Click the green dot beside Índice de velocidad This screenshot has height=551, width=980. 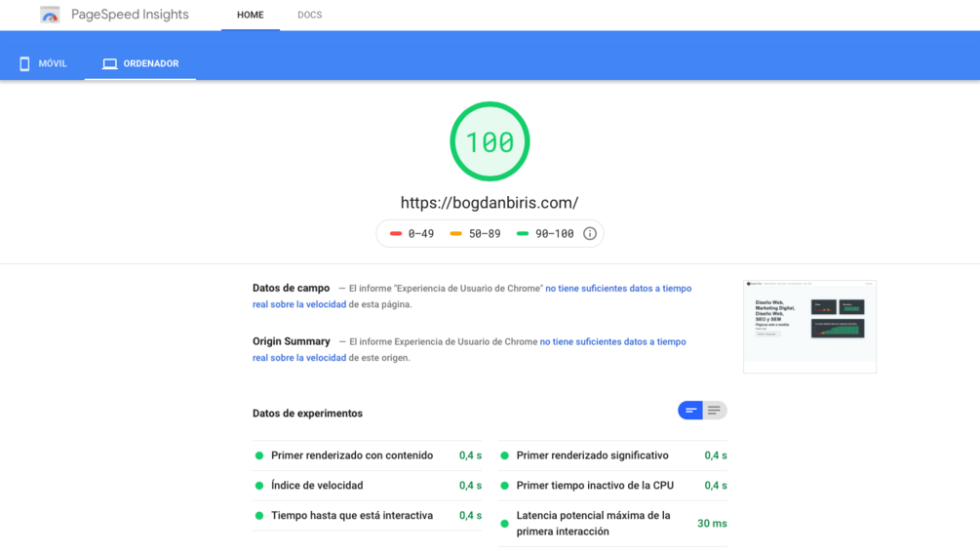(259, 486)
